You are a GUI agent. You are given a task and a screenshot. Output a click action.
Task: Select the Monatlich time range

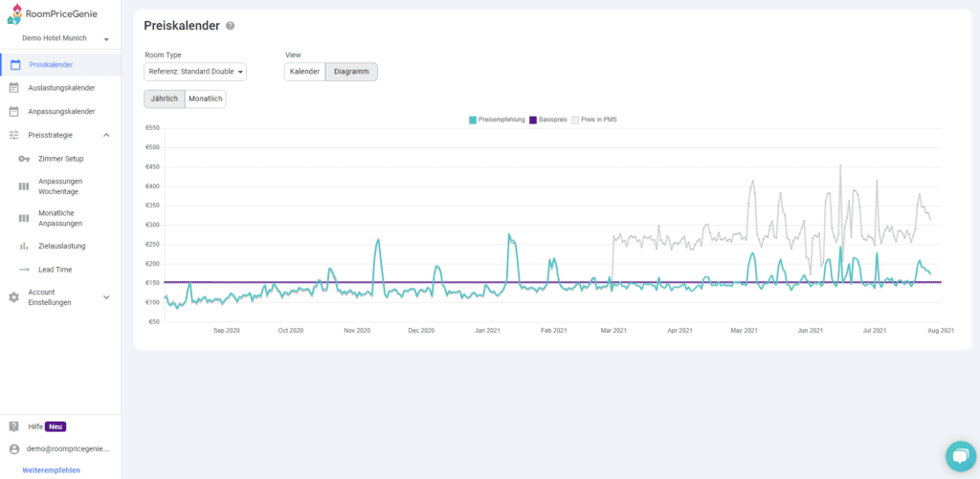click(x=205, y=98)
